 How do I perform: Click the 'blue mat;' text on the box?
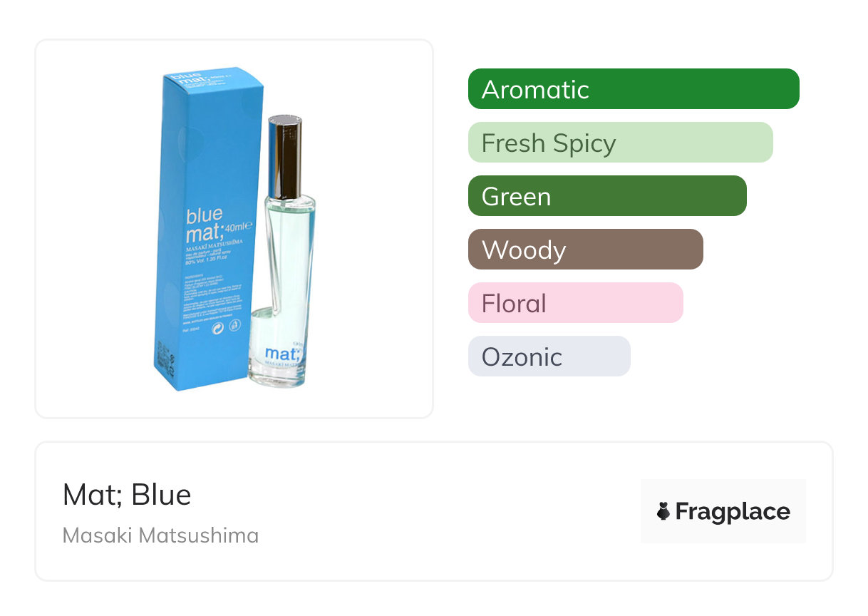click(x=204, y=225)
